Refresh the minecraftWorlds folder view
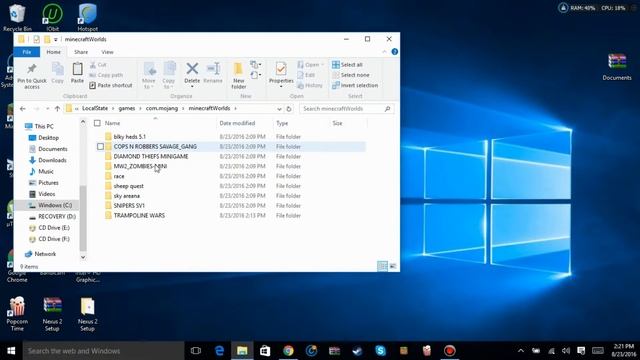 [x=289, y=109]
